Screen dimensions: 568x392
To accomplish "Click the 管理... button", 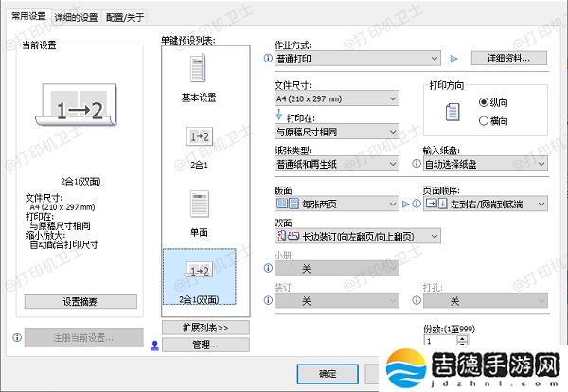I will pyautogui.click(x=205, y=345).
